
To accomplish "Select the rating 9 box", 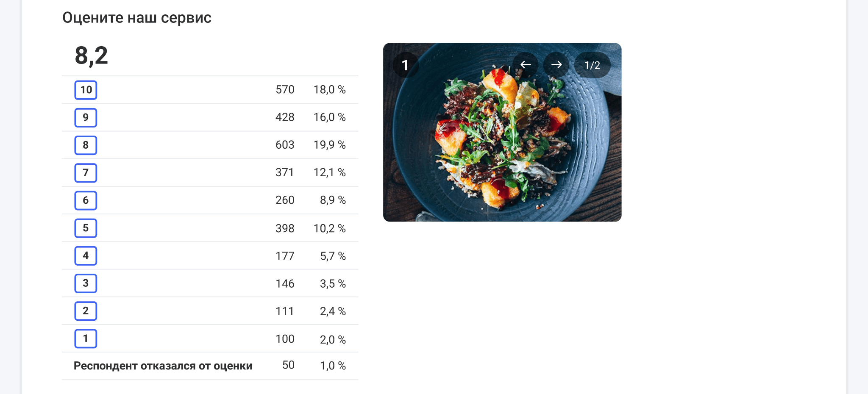I will pos(86,117).
